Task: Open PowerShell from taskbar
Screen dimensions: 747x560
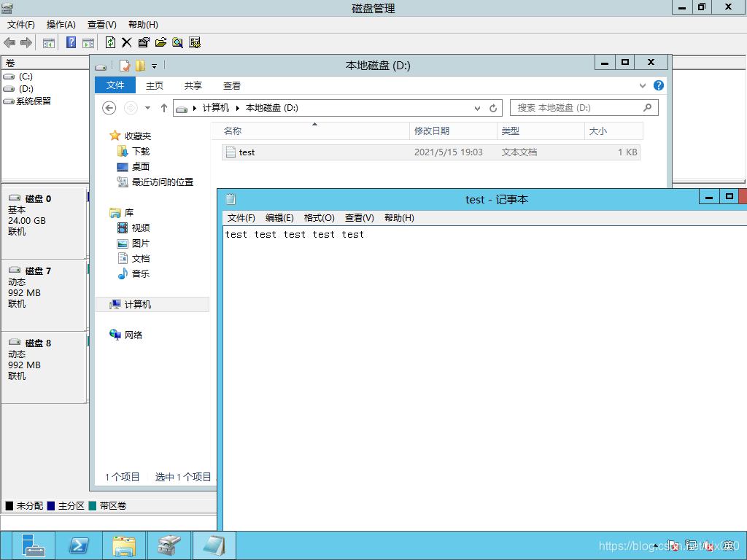Action: [x=79, y=545]
